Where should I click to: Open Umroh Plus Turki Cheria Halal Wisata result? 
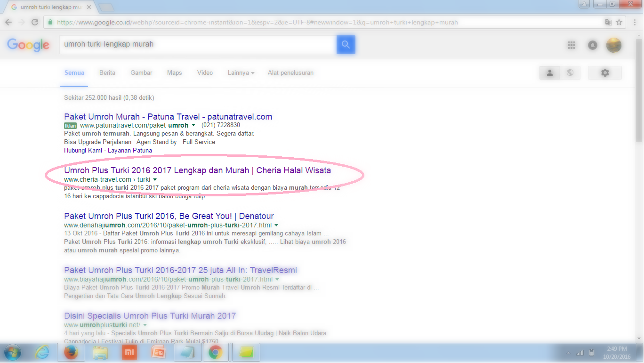(x=197, y=170)
